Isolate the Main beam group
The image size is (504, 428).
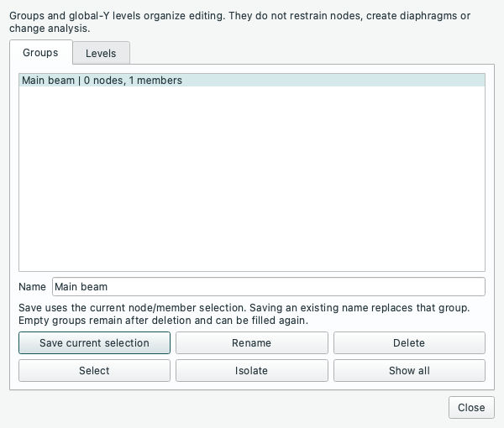tap(252, 371)
